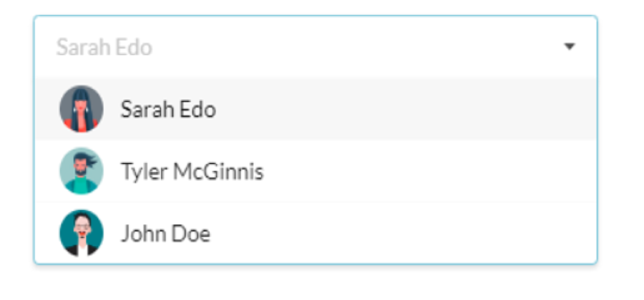The height and width of the screenshot is (300, 644).
Task: Choose the user with the grey circle avatar
Action: pos(315,109)
